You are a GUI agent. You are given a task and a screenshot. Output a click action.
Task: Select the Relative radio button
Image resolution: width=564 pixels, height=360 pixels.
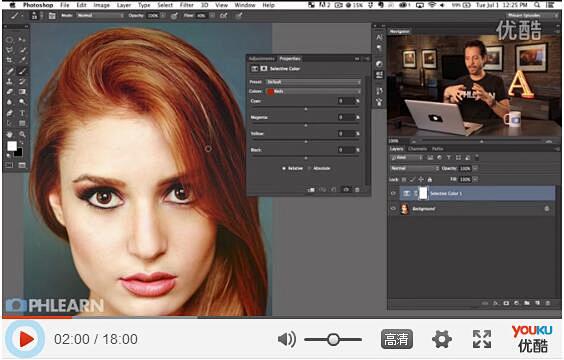pos(284,168)
